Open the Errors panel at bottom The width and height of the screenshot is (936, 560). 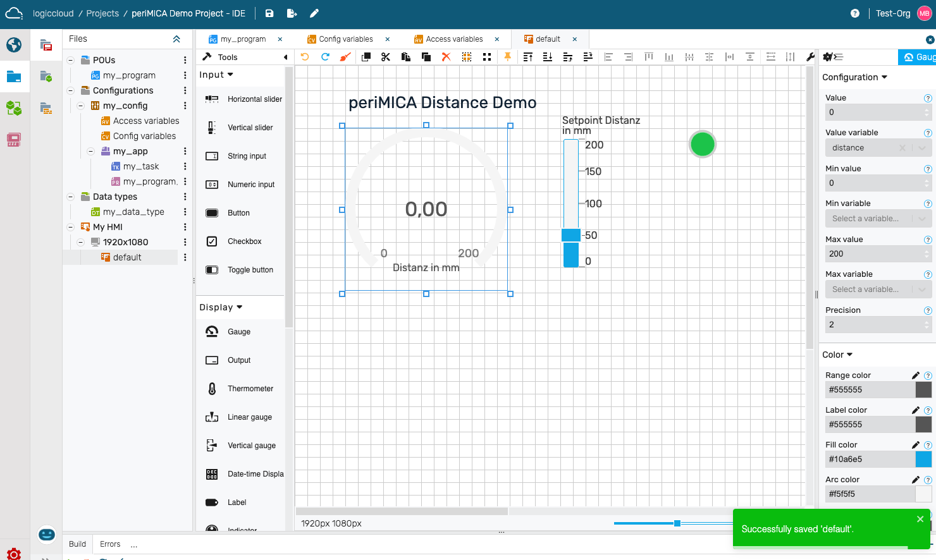click(x=110, y=544)
